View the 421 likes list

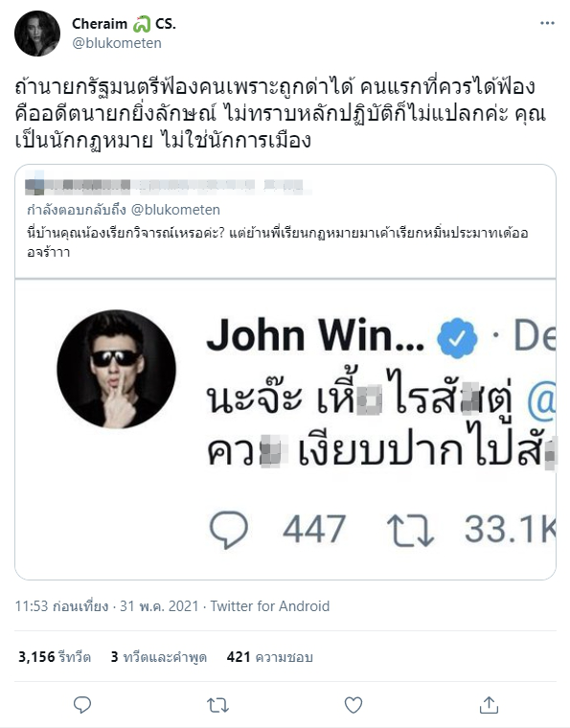pos(270,657)
